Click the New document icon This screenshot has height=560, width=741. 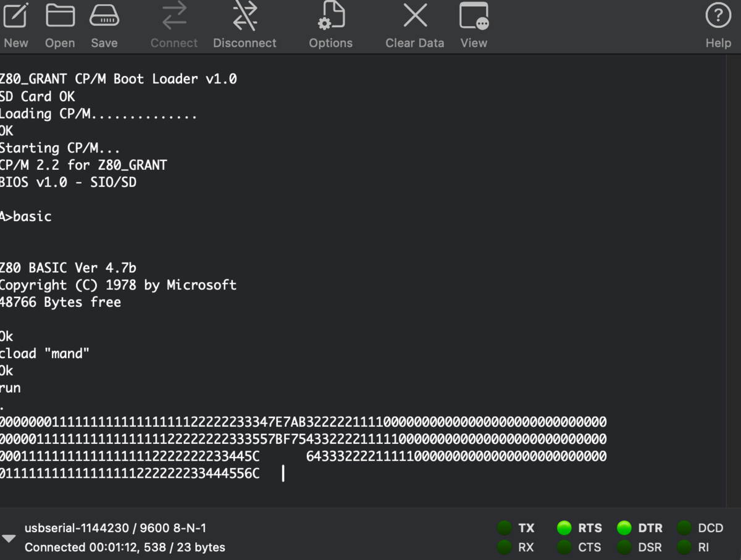pos(15,16)
